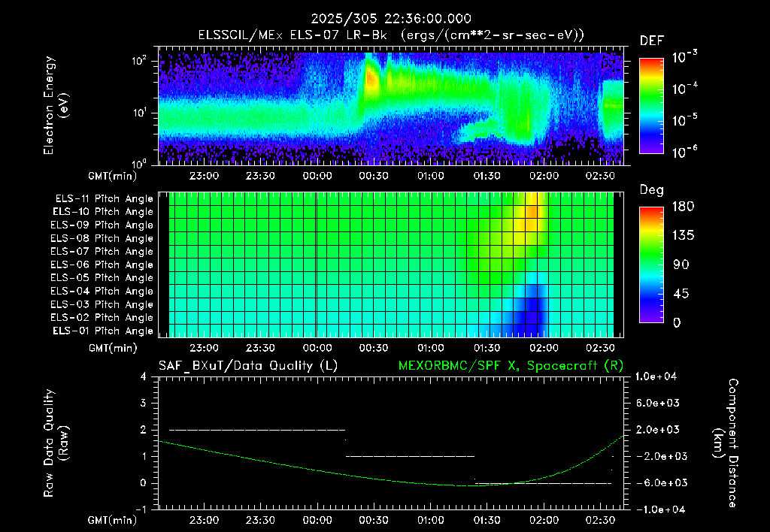Select the Deg label above pitch color bar
The height and width of the screenshot is (532, 770).
pyautogui.click(x=651, y=190)
